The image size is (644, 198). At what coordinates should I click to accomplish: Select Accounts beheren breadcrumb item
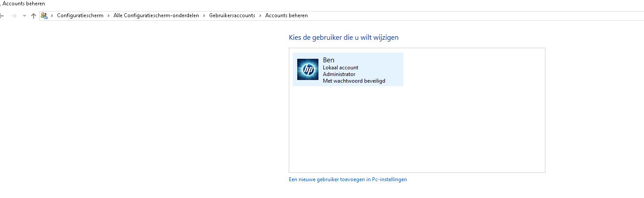coord(286,15)
